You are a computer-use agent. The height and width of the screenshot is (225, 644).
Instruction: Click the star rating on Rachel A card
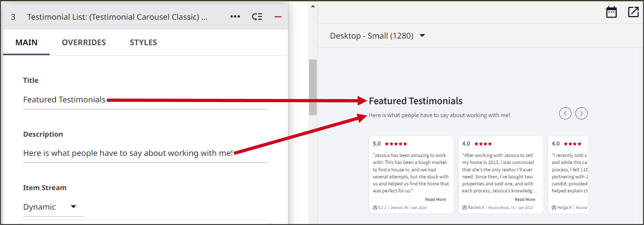483,144
